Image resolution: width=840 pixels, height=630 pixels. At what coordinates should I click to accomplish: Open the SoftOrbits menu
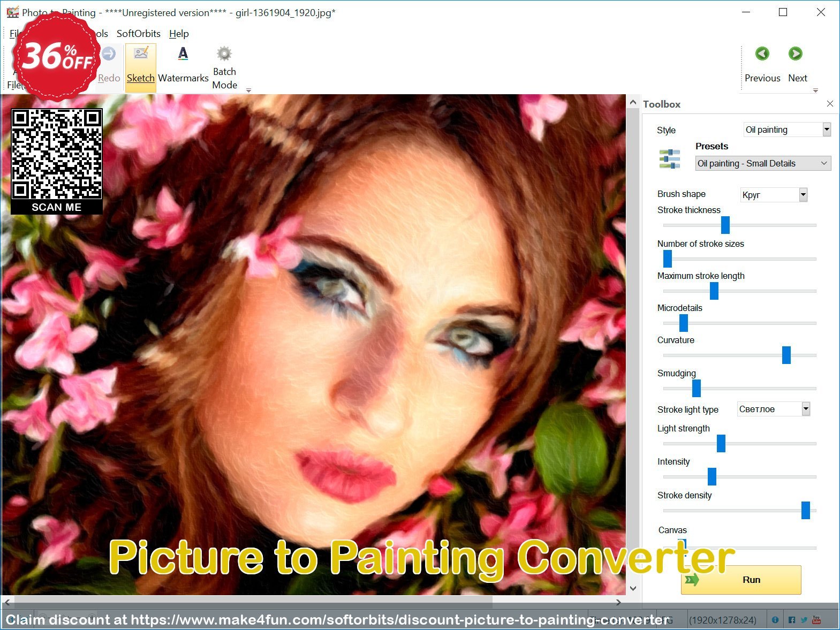tap(139, 33)
